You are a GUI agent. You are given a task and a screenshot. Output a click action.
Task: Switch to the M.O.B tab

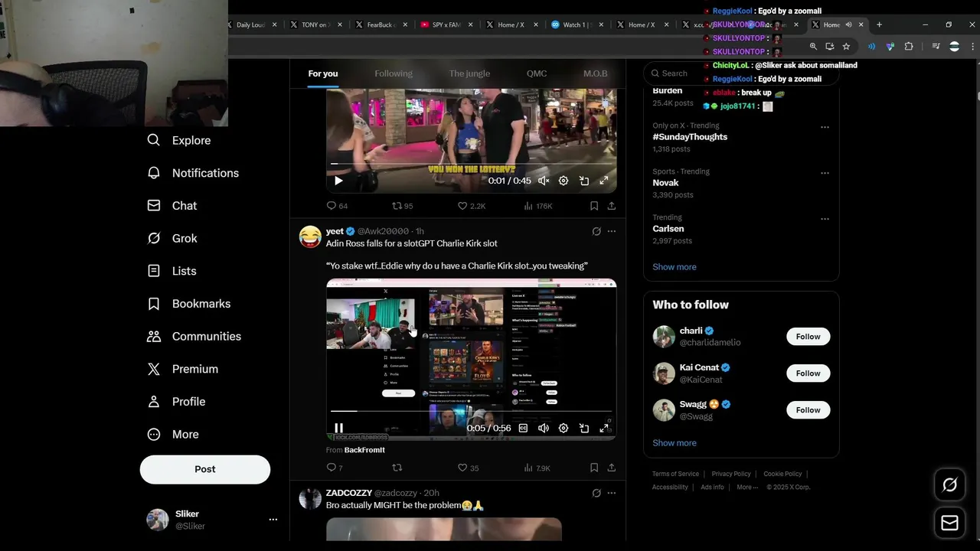tap(595, 73)
